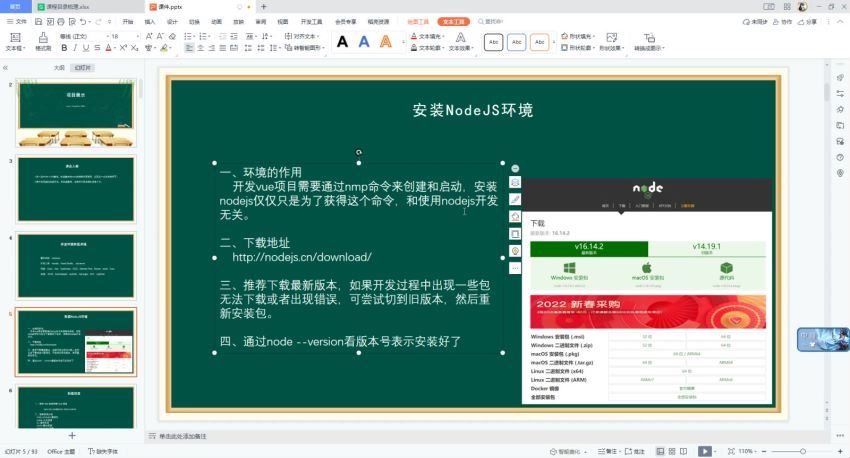The width and height of the screenshot is (850, 458).
Task: Toggle justified text alignment
Action: 223,48
